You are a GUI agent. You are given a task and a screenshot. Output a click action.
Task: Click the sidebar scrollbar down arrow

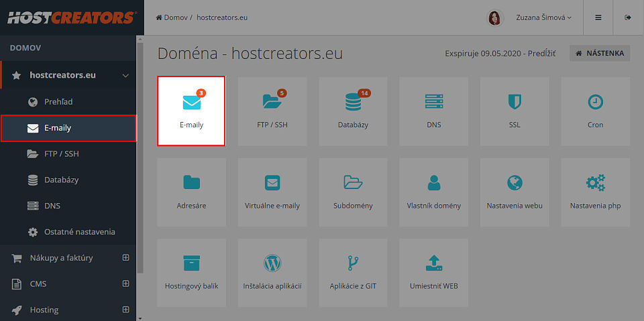click(x=140, y=318)
